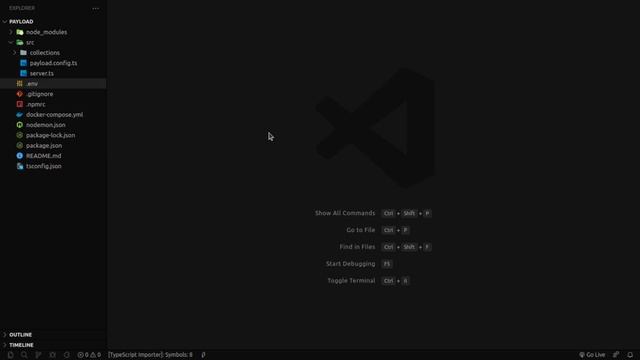
Task: Click the collections folder icon
Action: point(23,53)
